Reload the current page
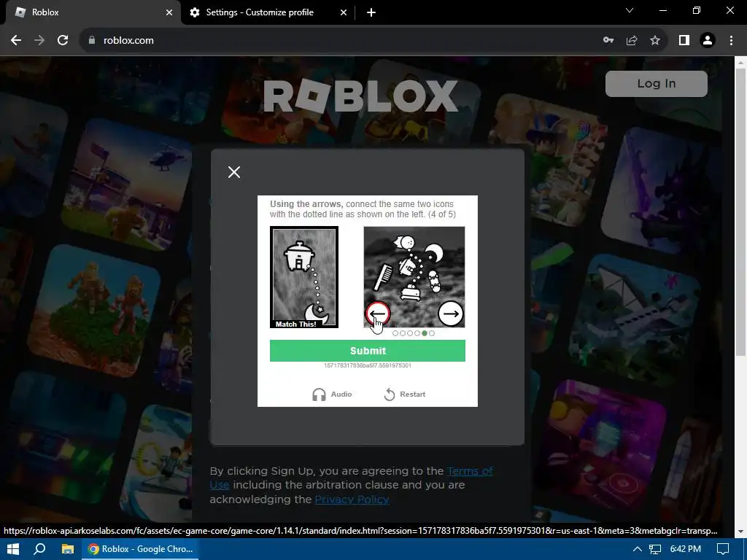This screenshot has height=560, width=747. point(63,41)
